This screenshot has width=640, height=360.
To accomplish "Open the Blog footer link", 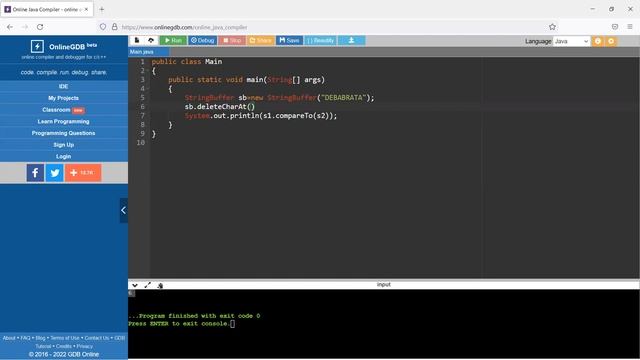I will tap(40, 338).
